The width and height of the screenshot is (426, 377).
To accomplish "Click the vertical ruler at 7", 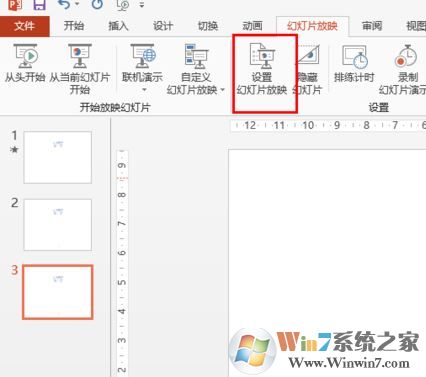I will tap(122, 223).
